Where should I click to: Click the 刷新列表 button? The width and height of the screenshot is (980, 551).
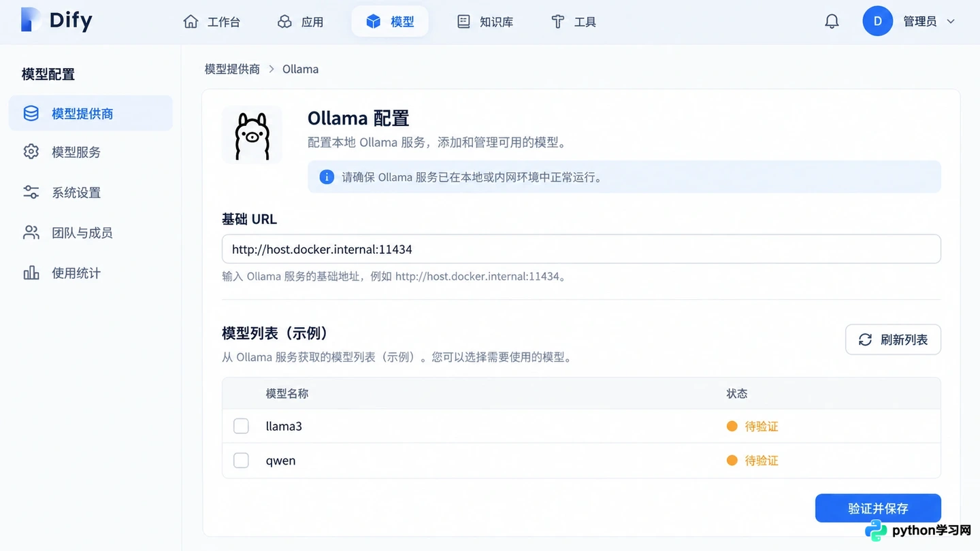tap(893, 339)
